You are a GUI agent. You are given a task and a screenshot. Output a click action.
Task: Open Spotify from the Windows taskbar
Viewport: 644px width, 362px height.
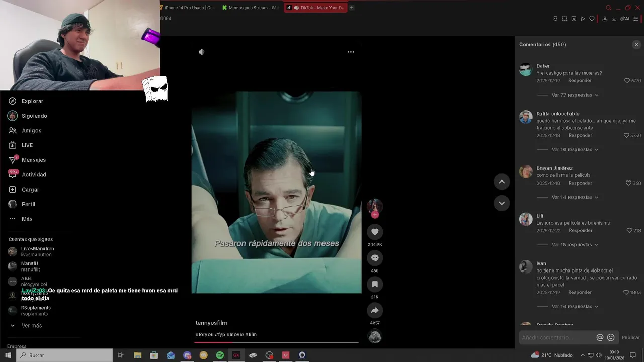pyautogui.click(x=220, y=355)
